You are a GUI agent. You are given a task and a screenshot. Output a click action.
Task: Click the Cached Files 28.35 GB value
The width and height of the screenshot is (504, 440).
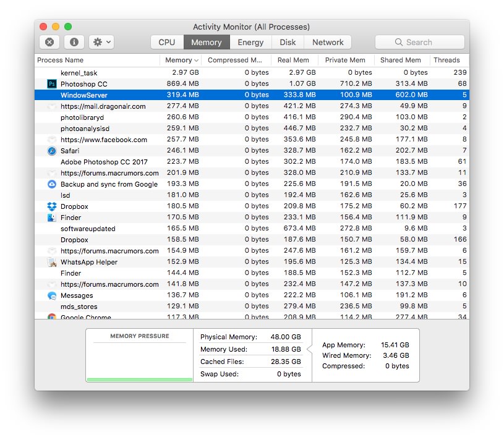point(286,362)
